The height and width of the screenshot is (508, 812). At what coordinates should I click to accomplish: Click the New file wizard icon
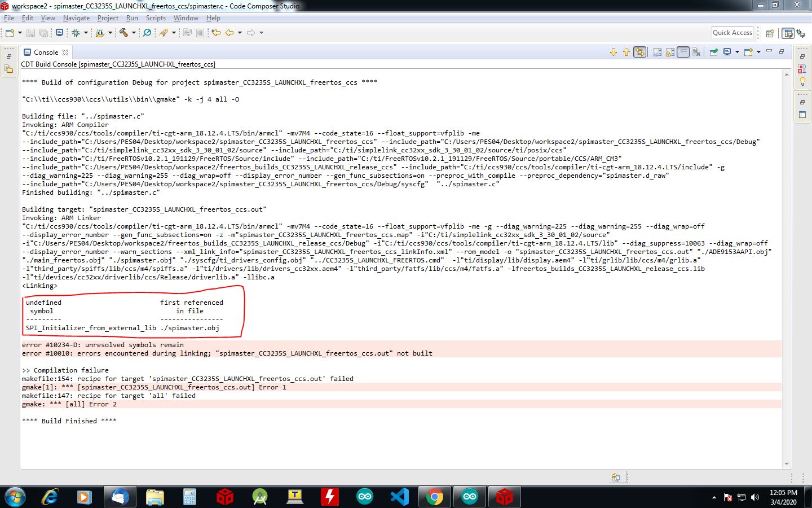tap(10, 33)
